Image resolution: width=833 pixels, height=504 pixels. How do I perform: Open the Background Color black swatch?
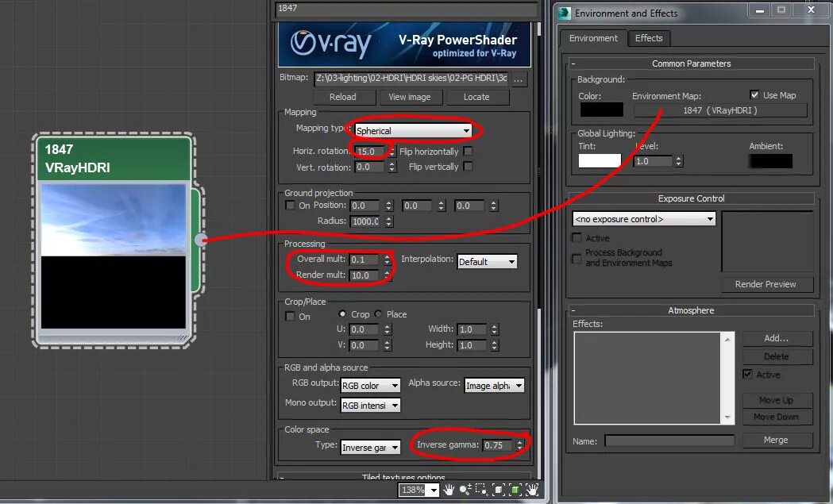(x=601, y=110)
